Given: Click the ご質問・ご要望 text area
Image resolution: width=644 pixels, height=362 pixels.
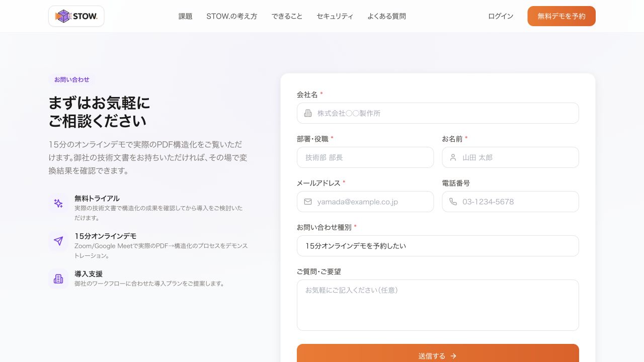Looking at the screenshot, I should [x=438, y=305].
